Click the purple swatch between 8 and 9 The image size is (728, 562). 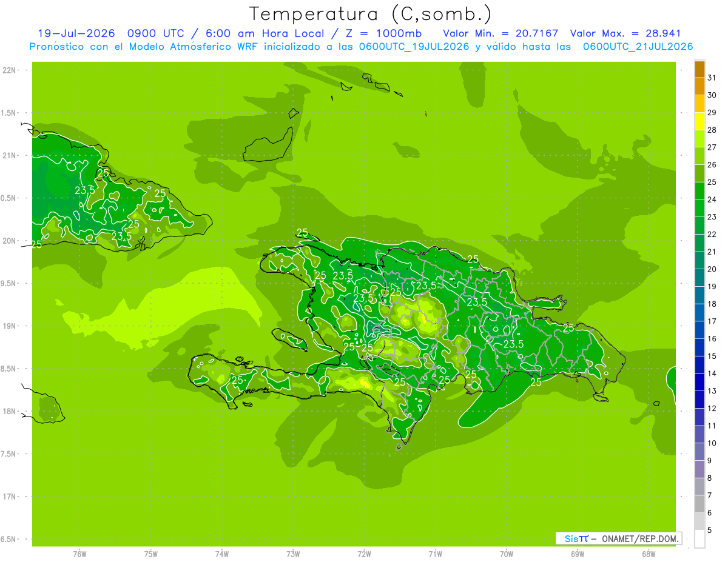pos(699,469)
